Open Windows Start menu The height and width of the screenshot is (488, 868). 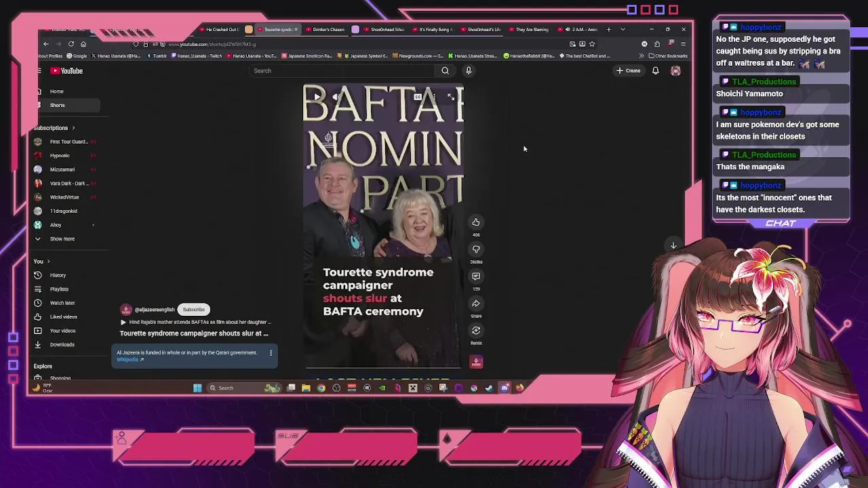[x=197, y=388]
